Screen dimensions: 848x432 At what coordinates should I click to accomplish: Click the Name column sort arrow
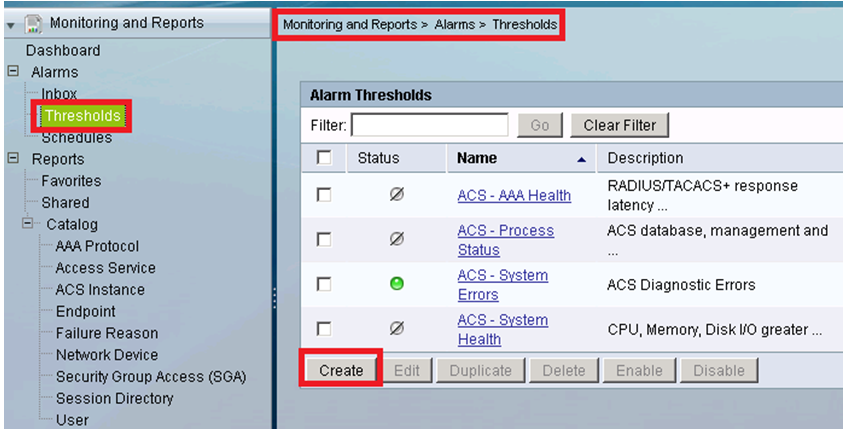pyautogui.click(x=581, y=159)
